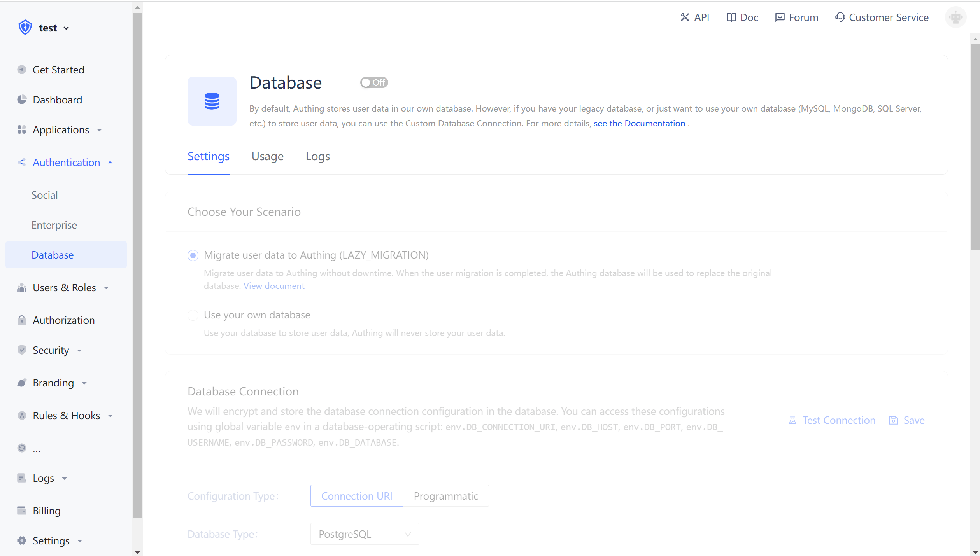The width and height of the screenshot is (980, 556).
Task: Select the LAZY_MIGRATION scenario option
Action: (193, 255)
